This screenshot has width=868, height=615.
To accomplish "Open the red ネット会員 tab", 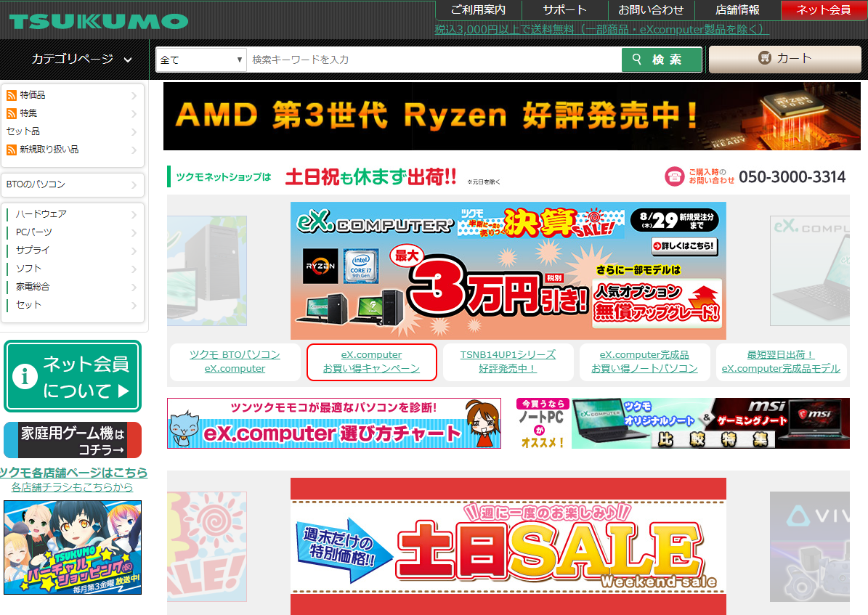I will pyautogui.click(x=824, y=10).
